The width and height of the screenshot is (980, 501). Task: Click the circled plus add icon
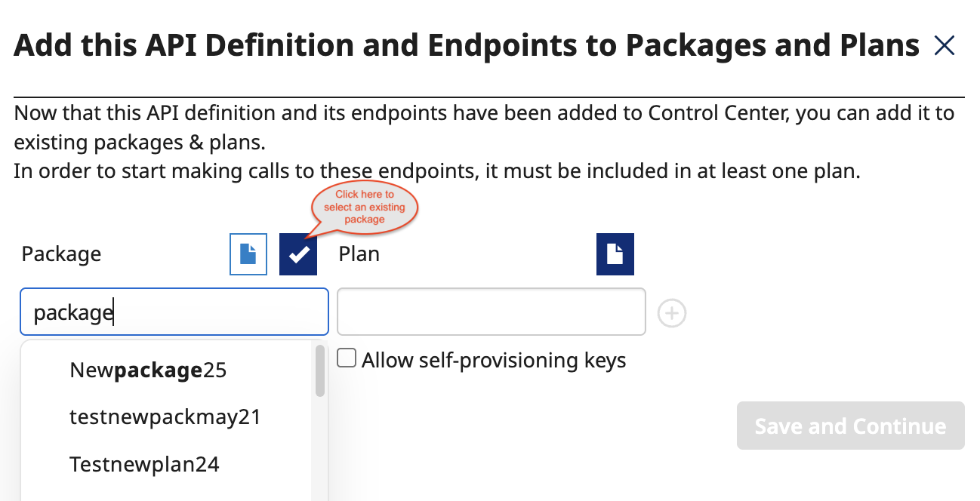click(x=672, y=313)
